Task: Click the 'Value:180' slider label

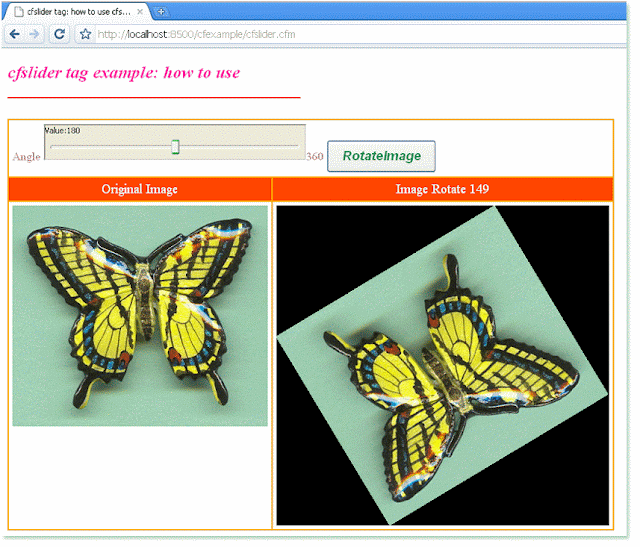Action: click(63, 132)
